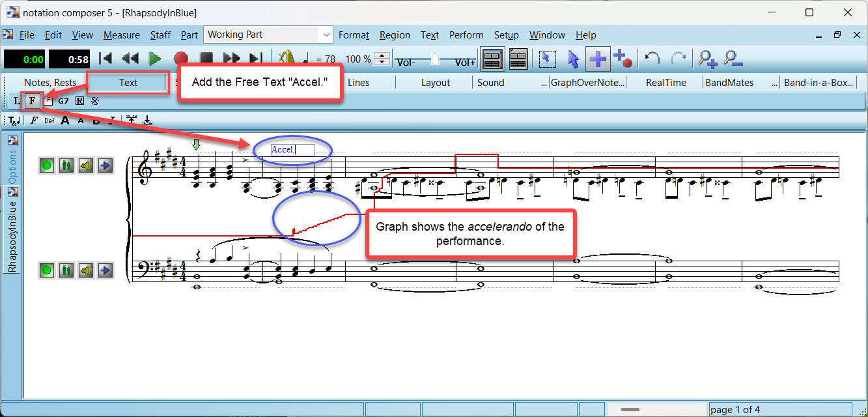Open the Perform menu
This screenshot has height=417, width=868.
tap(466, 35)
